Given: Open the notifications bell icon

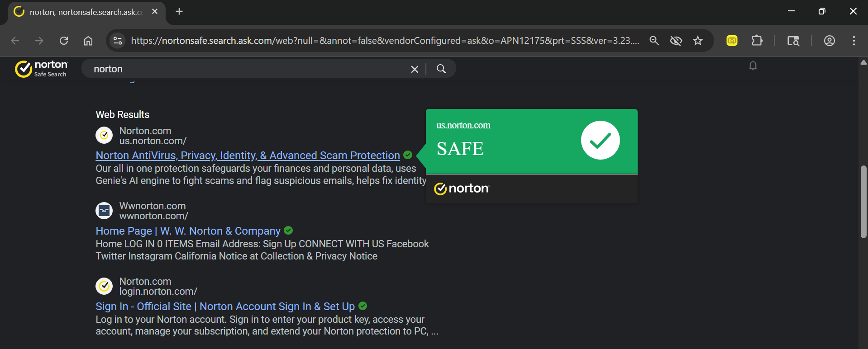Looking at the screenshot, I should pyautogui.click(x=753, y=66).
